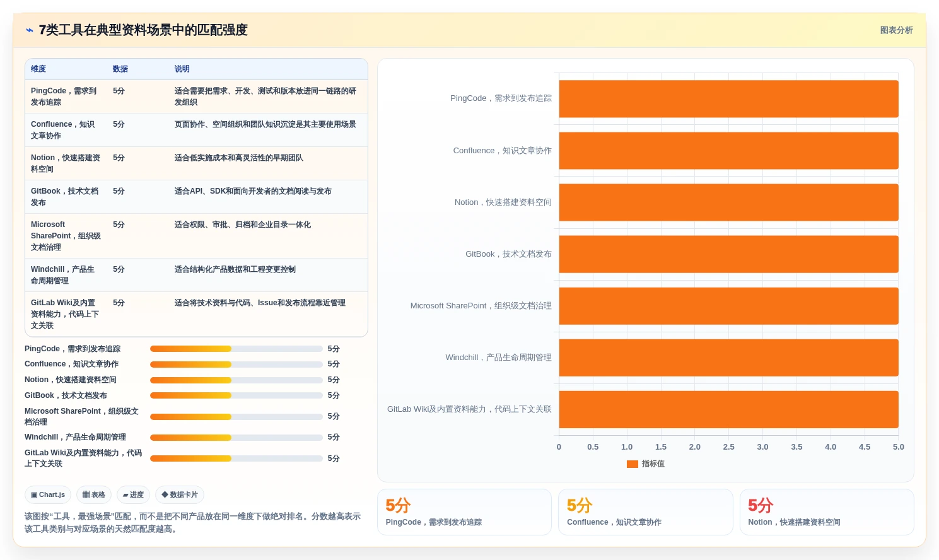Click the 5分 score in the GitBook table row
The height and width of the screenshot is (560, 939).
pos(119,192)
